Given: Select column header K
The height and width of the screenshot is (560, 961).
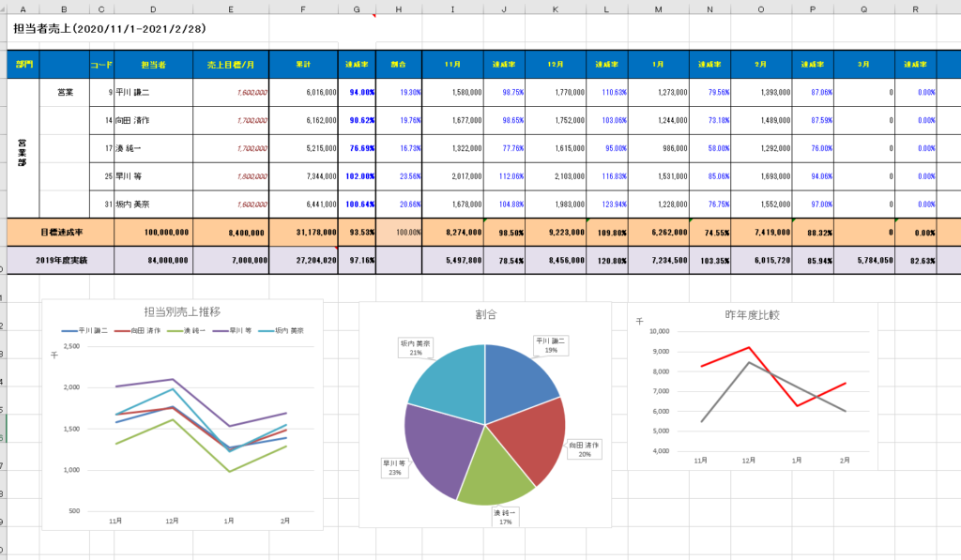Looking at the screenshot, I should click(x=555, y=8).
